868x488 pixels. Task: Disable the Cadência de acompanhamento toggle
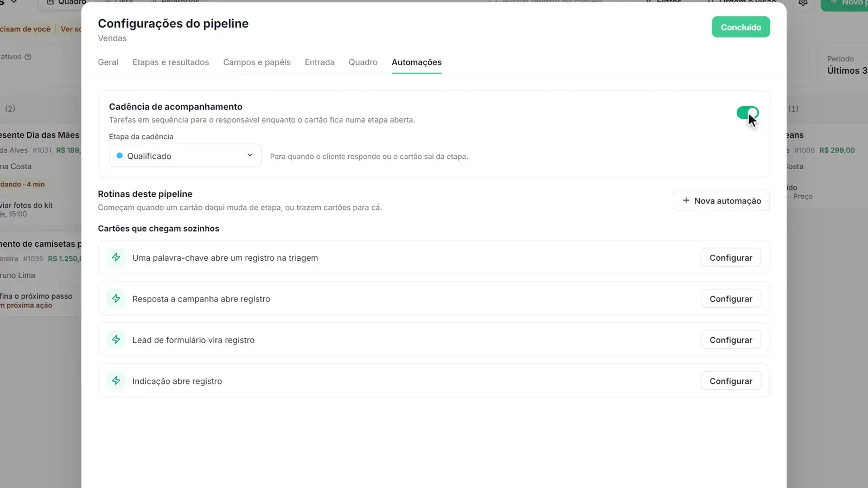point(748,113)
